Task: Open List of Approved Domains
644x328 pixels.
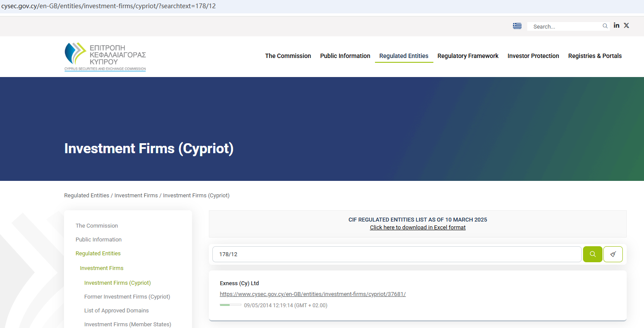Action: (x=116, y=311)
